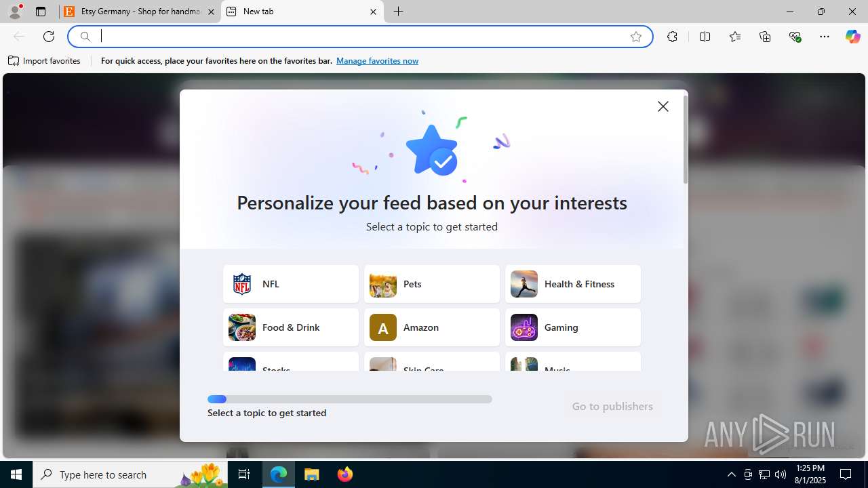Open File Explorer from the taskbar
This screenshot has height=488, width=868.
[x=311, y=474]
